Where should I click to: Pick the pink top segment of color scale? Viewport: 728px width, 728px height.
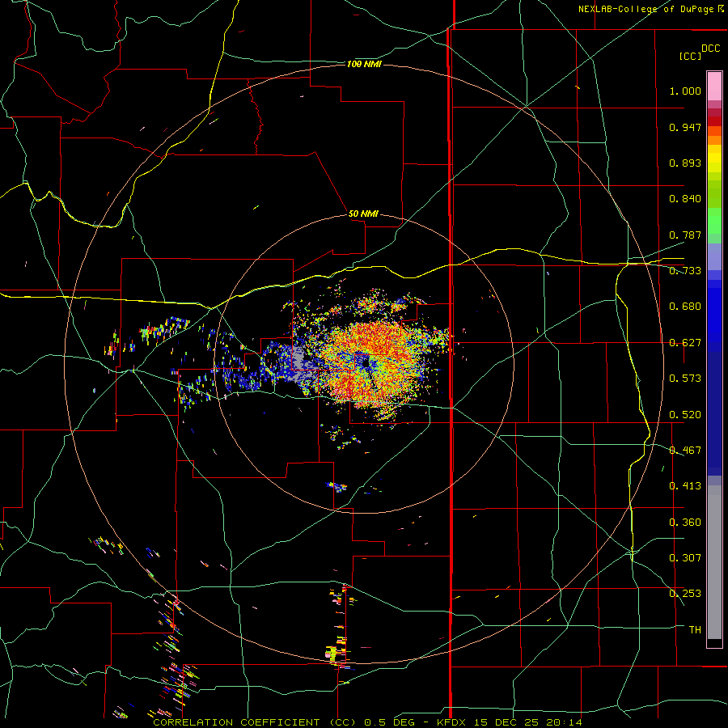point(714,86)
